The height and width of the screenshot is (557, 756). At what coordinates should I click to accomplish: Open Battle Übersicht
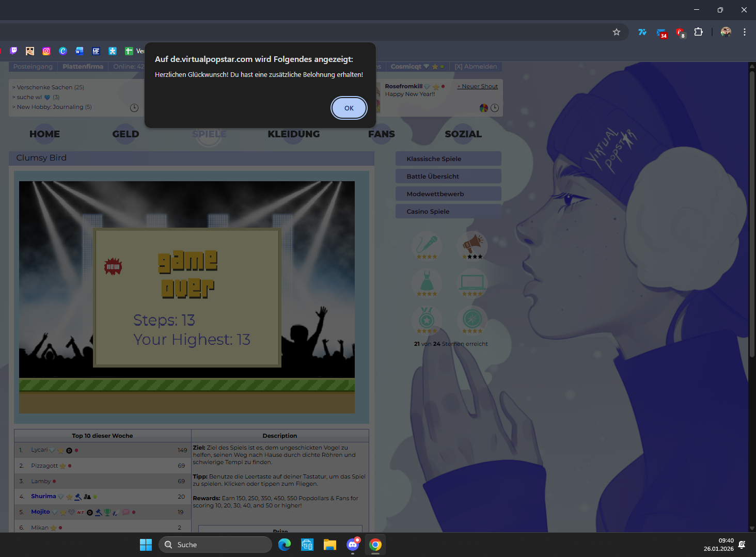(448, 176)
